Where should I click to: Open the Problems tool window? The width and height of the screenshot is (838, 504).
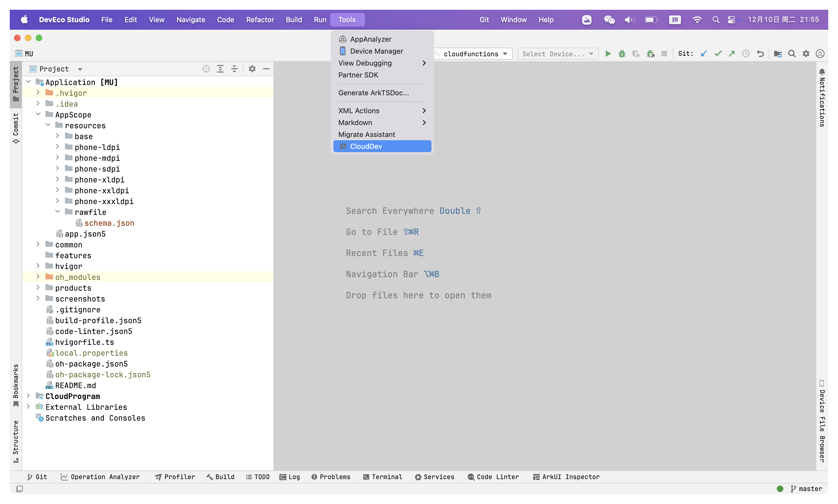pyautogui.click(x=331, y=477)
